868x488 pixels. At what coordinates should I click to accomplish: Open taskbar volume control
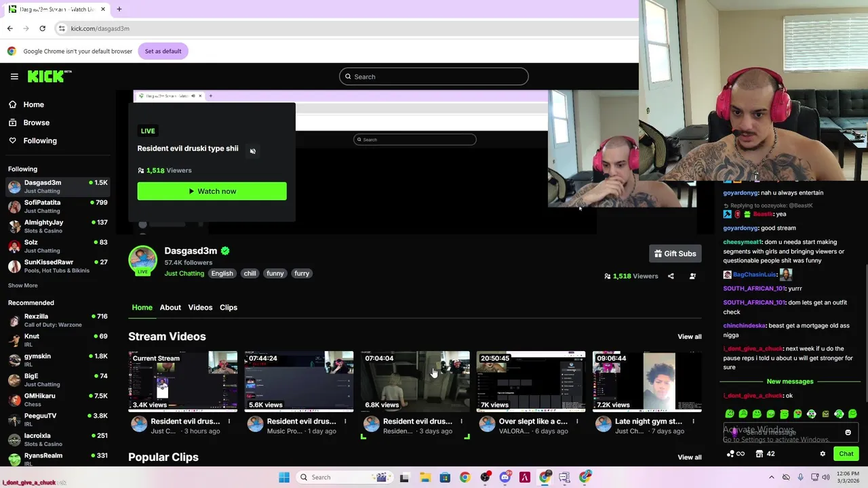coord(826,477)
